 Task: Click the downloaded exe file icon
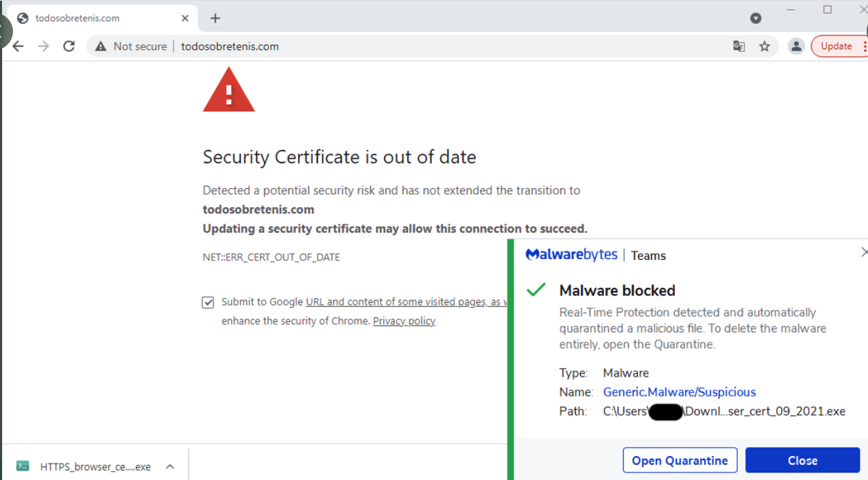(x=22, y=466)
